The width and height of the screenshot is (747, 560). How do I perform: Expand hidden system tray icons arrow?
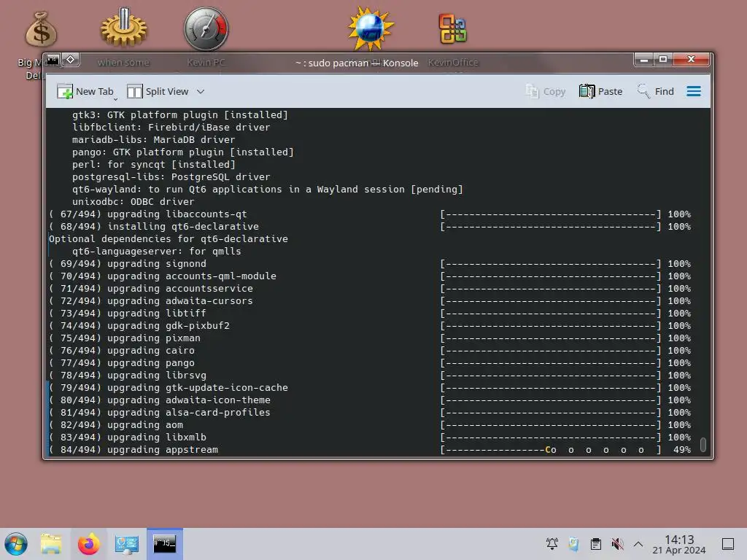(638, 544)
